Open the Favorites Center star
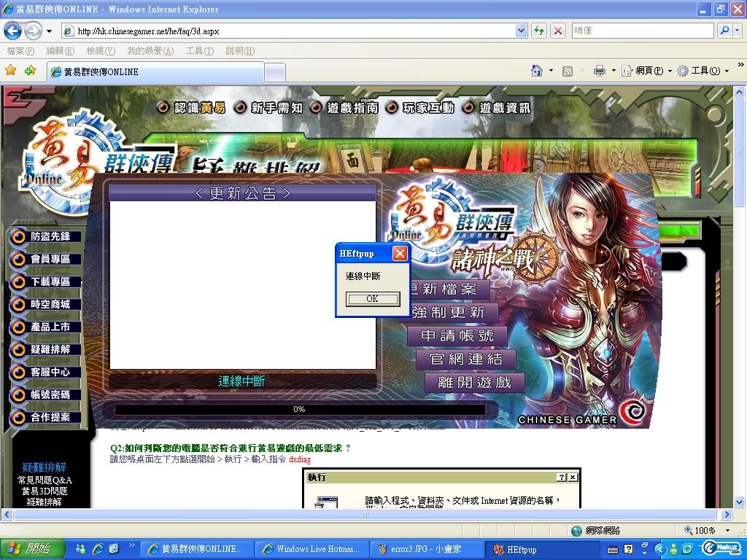Viewport: 747px width, 560px height. 10,71
